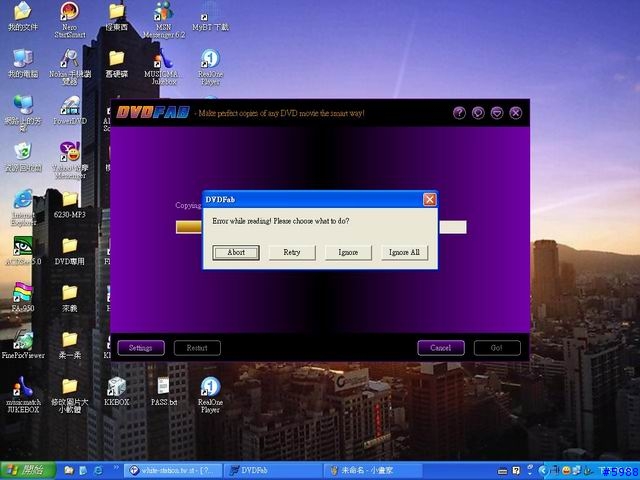Click the smiley face system tray icon

point(567,471)
